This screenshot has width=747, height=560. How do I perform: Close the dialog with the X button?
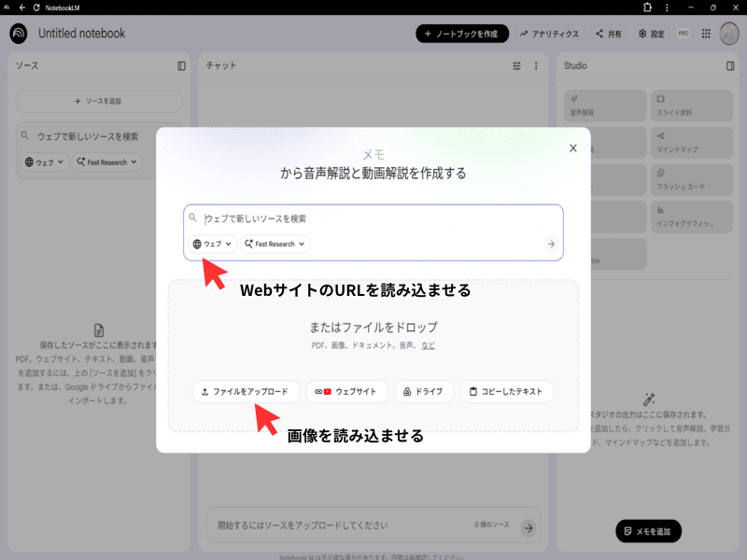pos(573,148)
